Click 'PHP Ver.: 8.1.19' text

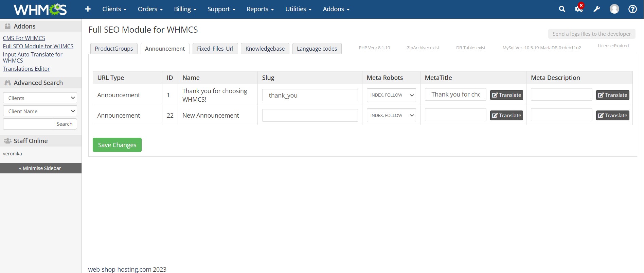(x=374, y=48)
